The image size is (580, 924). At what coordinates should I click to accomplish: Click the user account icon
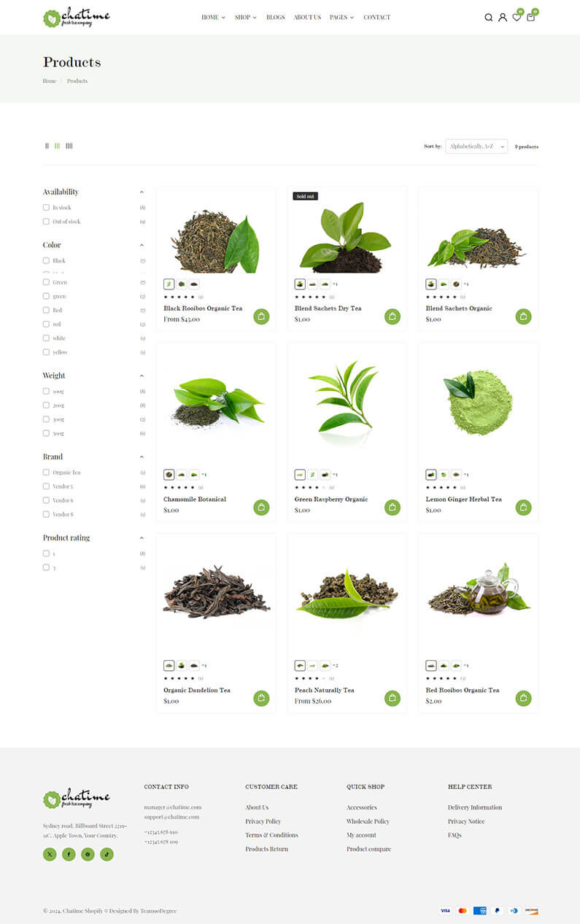[503, 18]
